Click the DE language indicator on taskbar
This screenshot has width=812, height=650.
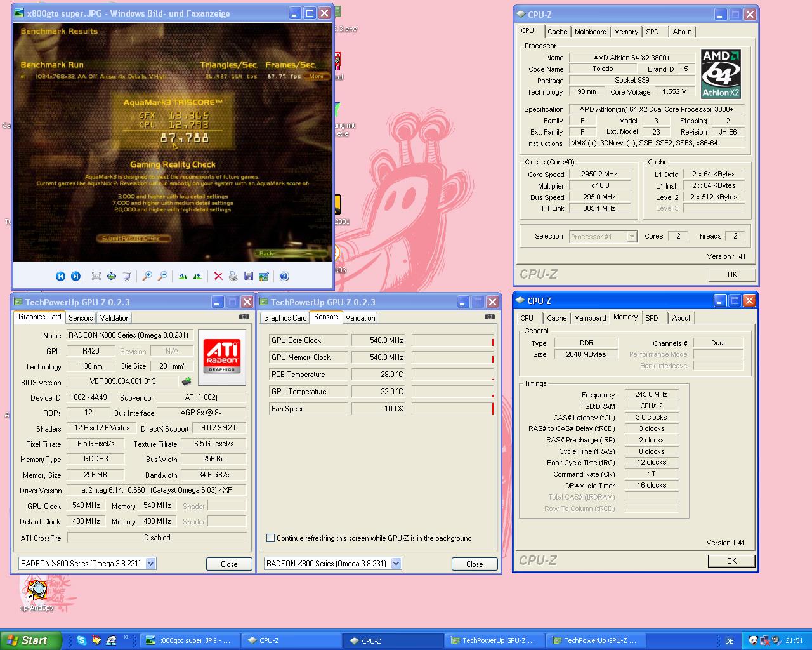tap(730, 641)
